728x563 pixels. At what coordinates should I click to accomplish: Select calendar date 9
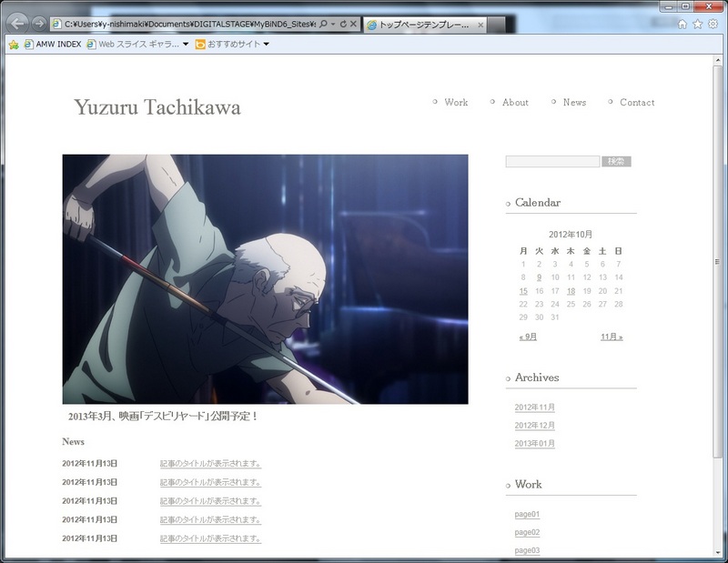tap(539, 277)
